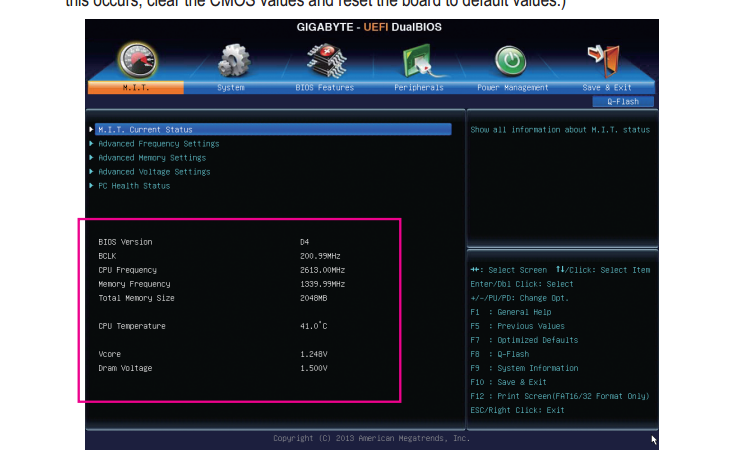Select the Vcore value 1.248V

tap(314, 354)
